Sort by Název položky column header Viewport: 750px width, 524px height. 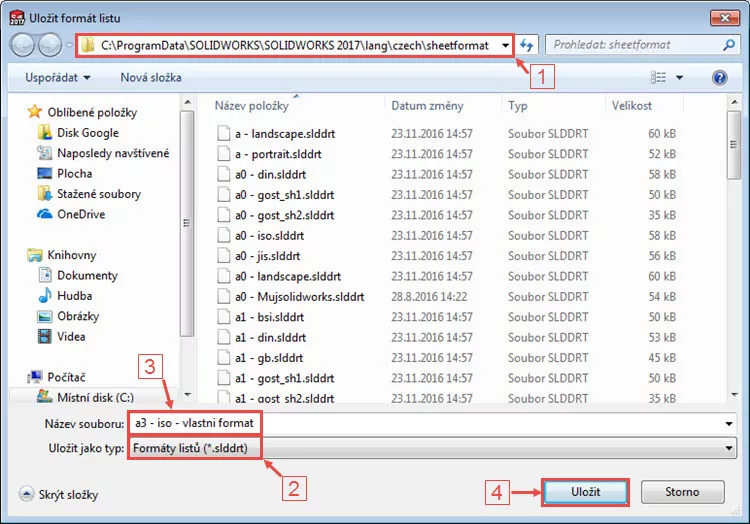[252, 106]
